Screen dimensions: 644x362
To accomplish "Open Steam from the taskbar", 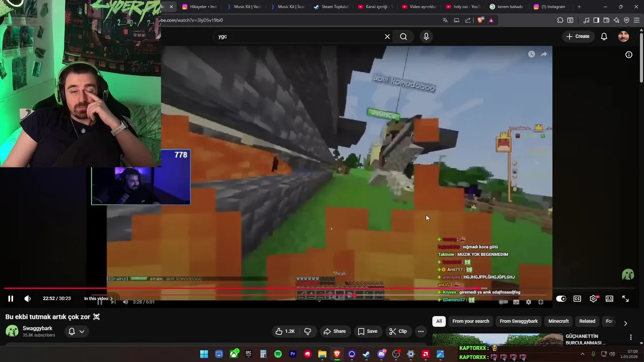I will tap(366, 354).
